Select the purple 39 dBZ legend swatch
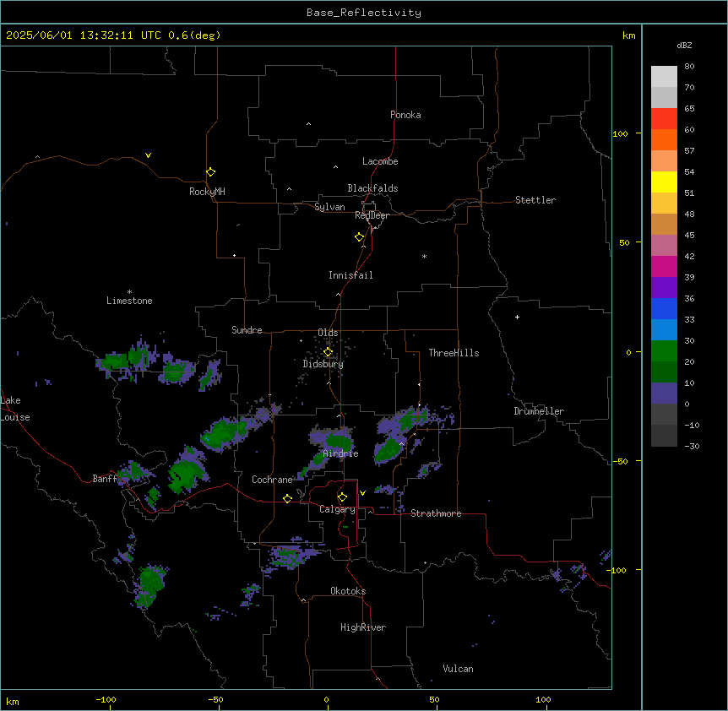Viewport: 728px width, 711px height. pos(664,288)
